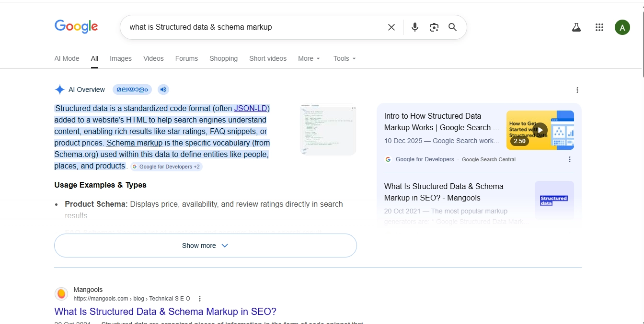The width and height of the screenshot is (644, 324).
Task: Click the Schema markup underlined term
Action: 135,143
